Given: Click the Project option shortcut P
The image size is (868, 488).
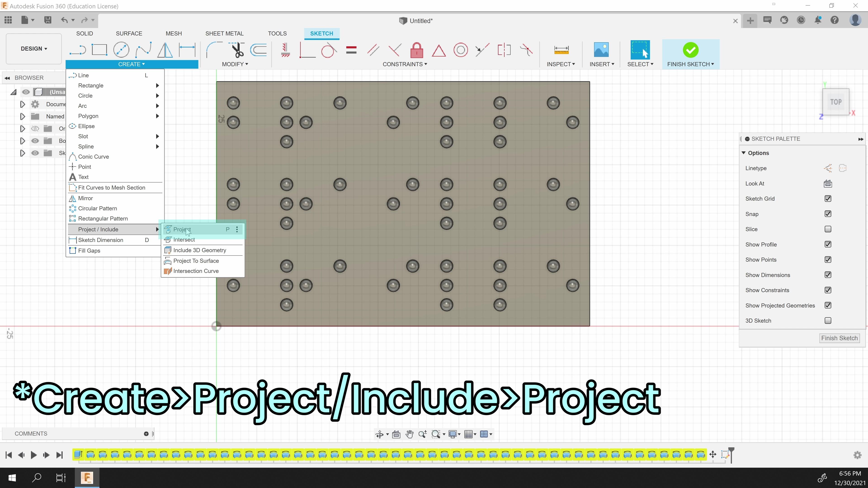Looking at the screenshot, I should coord(182,229).
